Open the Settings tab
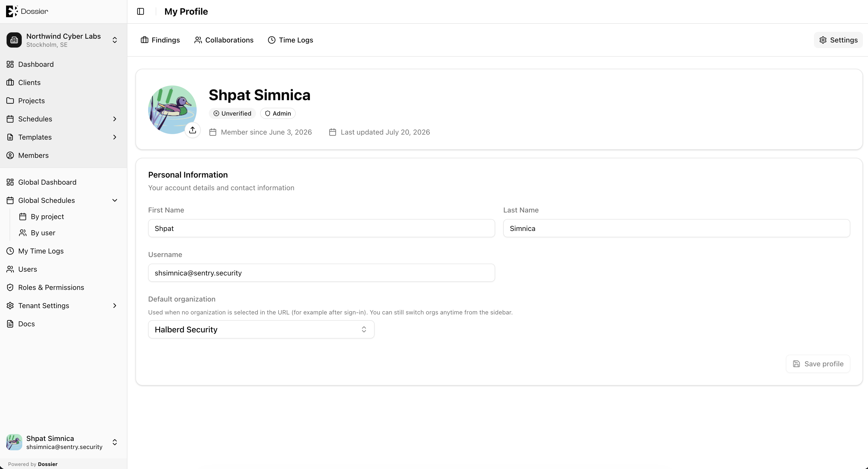868x469 pixels. coord(838,40)
